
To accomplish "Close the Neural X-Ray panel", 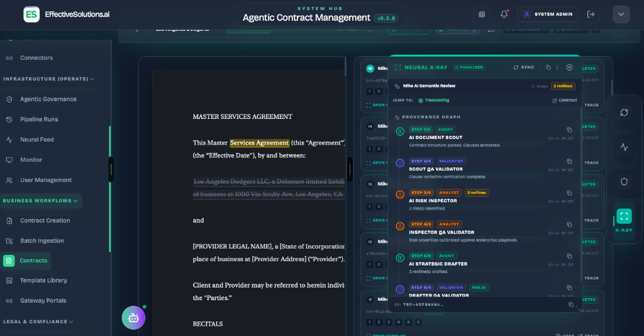I will (x=569, y=67).
